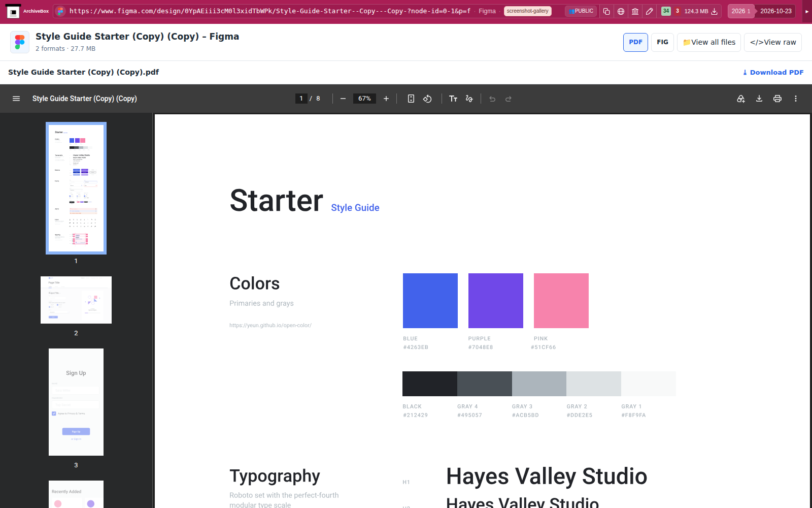
Task: Click the Purple #7048E8 color swatch
Action: 496,301
